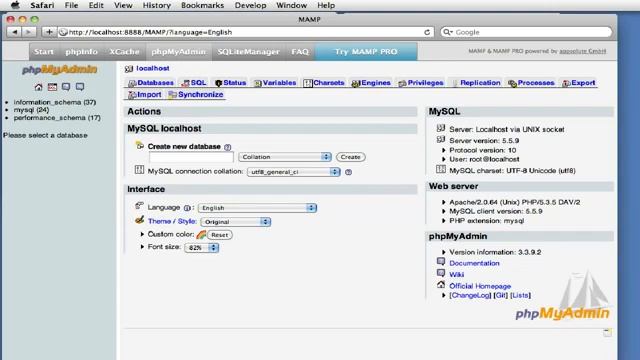Open the Replication tab

pyautogui.click(x=476, y=83)
